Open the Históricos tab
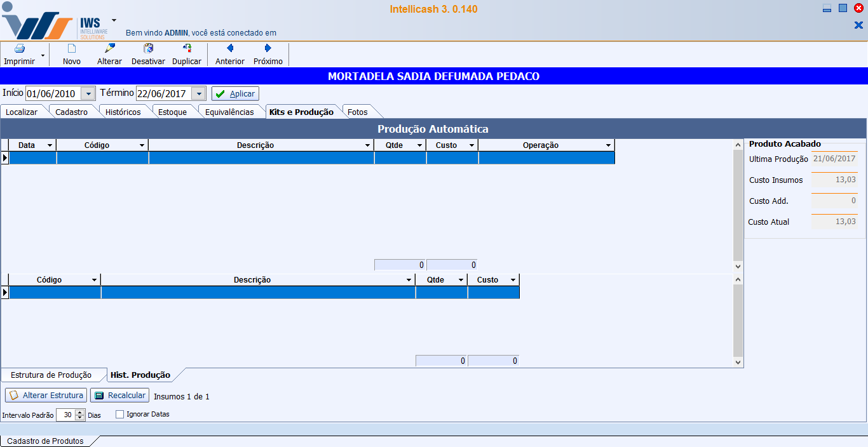The height and width of the screenshot is (447, 868). click(123, 112)
